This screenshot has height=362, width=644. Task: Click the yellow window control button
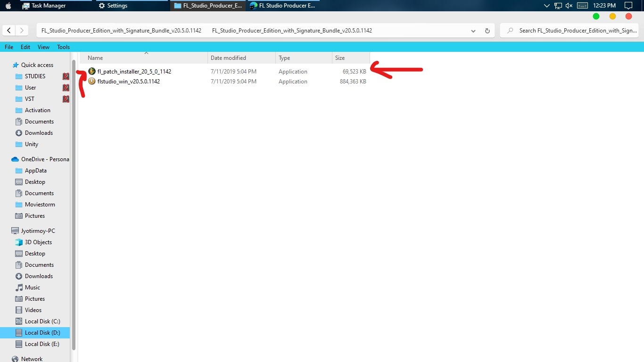[612, 16]
